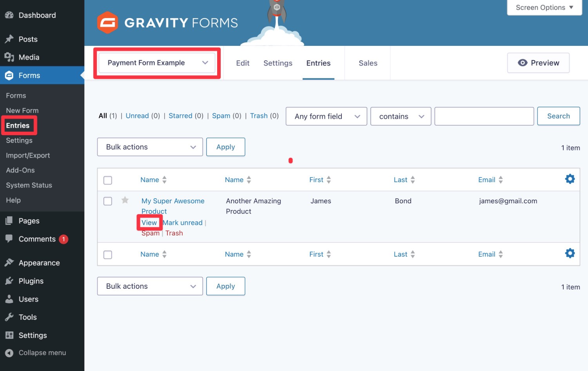Check the select-all checkbox in entries header

pos(107,180)
